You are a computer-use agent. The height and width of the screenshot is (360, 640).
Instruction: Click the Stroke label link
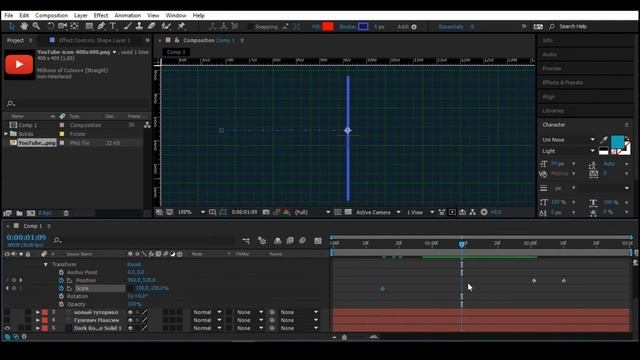click(347, 27)
